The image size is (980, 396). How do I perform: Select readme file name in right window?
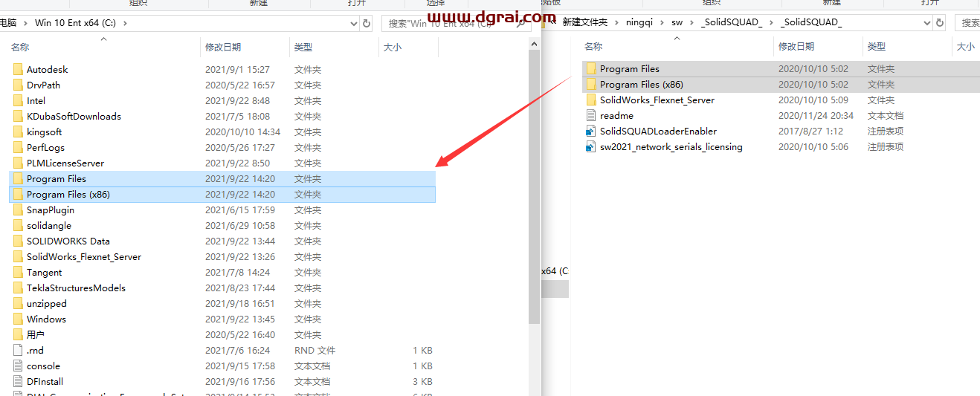click(616, 116)
